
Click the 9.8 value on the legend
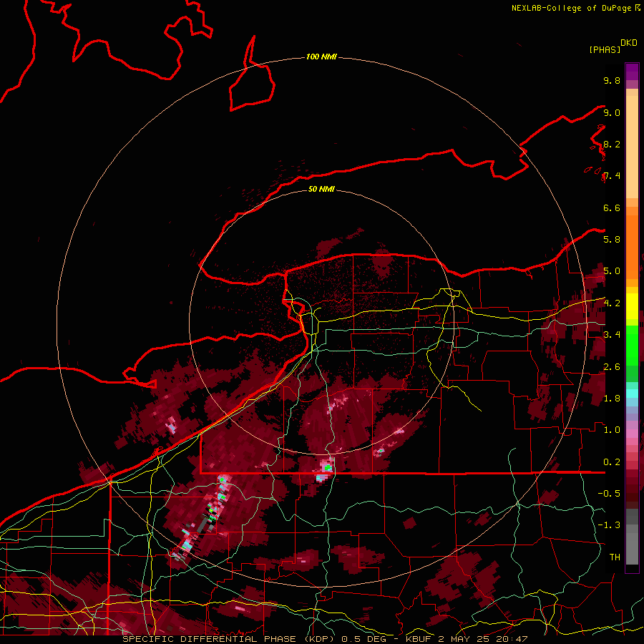tap(612, 80)
